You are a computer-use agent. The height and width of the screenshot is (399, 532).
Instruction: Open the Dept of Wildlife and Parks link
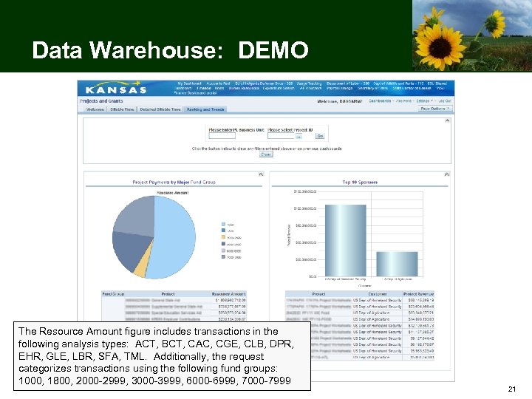pos(398,83)
